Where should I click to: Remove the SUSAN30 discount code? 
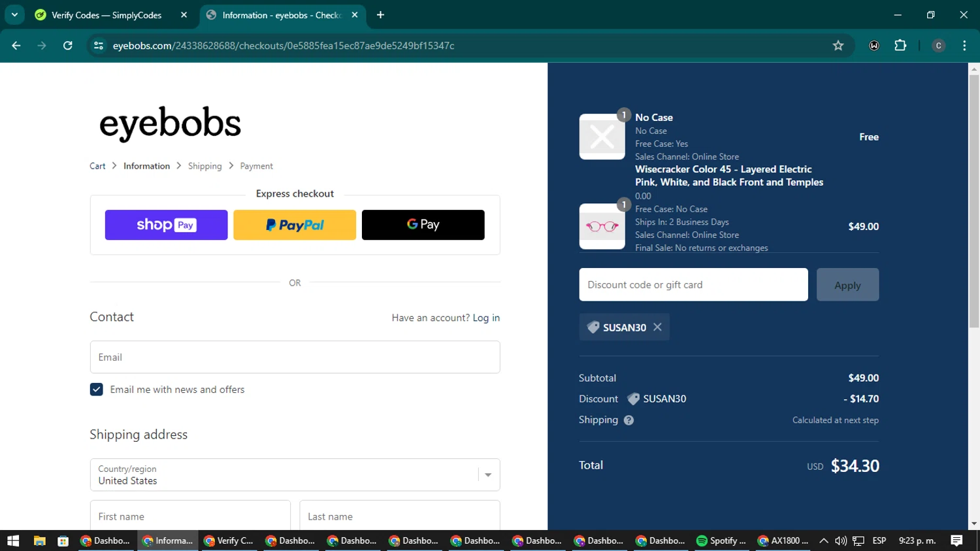(657, 327)
